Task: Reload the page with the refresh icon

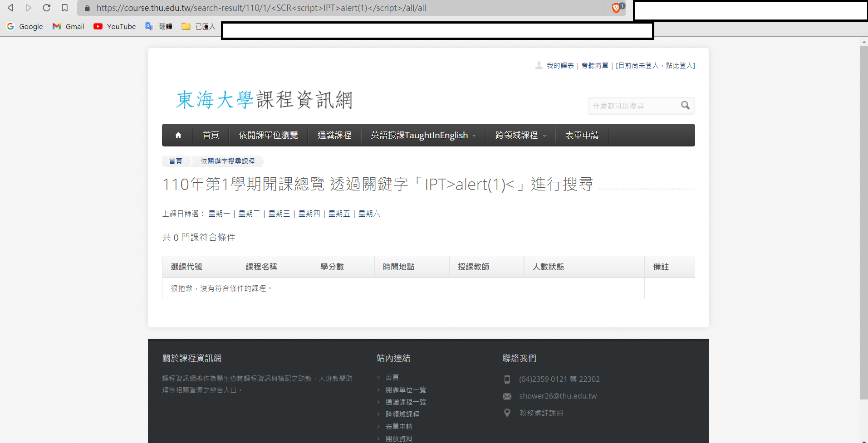Action: click(x=46, y=8)
